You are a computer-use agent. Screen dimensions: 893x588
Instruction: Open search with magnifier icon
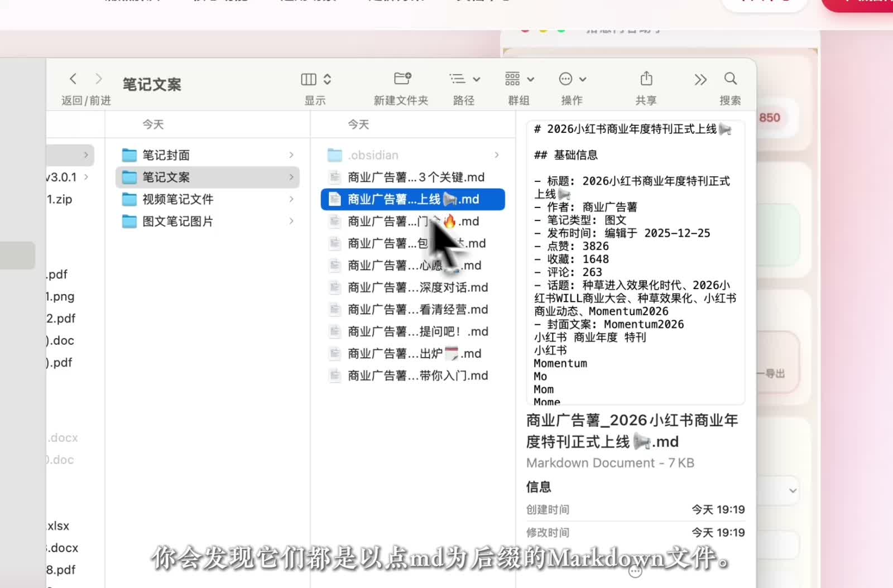pyautogui.click(x=731, y=79)
